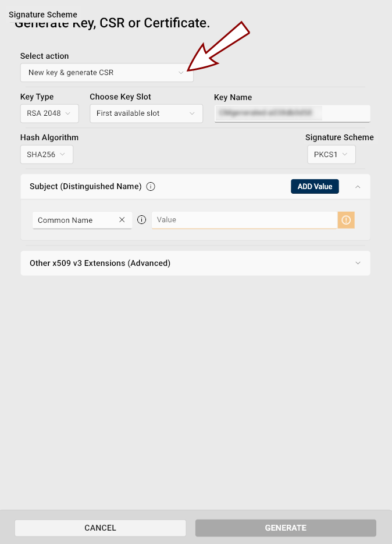Click the info icon beside Subject (Distinguished Name)
392x544 pixels.
pyautogui.click(x=151, y=187)
